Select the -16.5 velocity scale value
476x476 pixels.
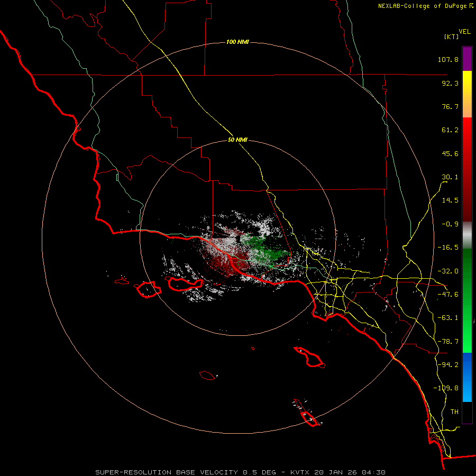[x=448, y=248]
